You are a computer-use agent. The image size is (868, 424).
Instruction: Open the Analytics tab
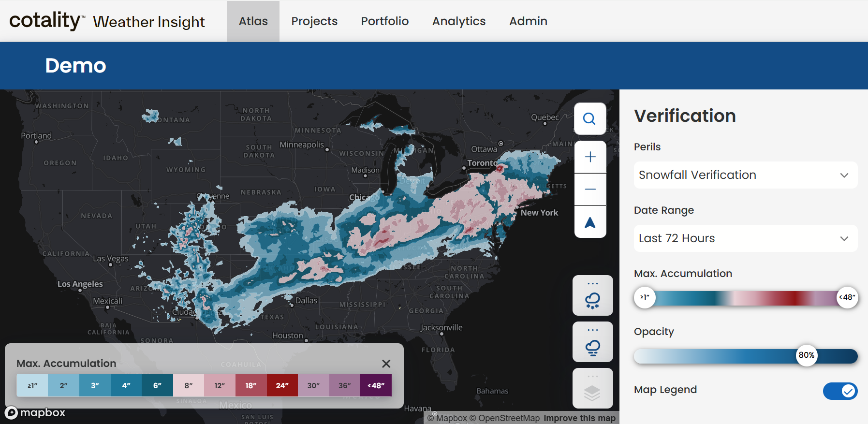point(459,21)
